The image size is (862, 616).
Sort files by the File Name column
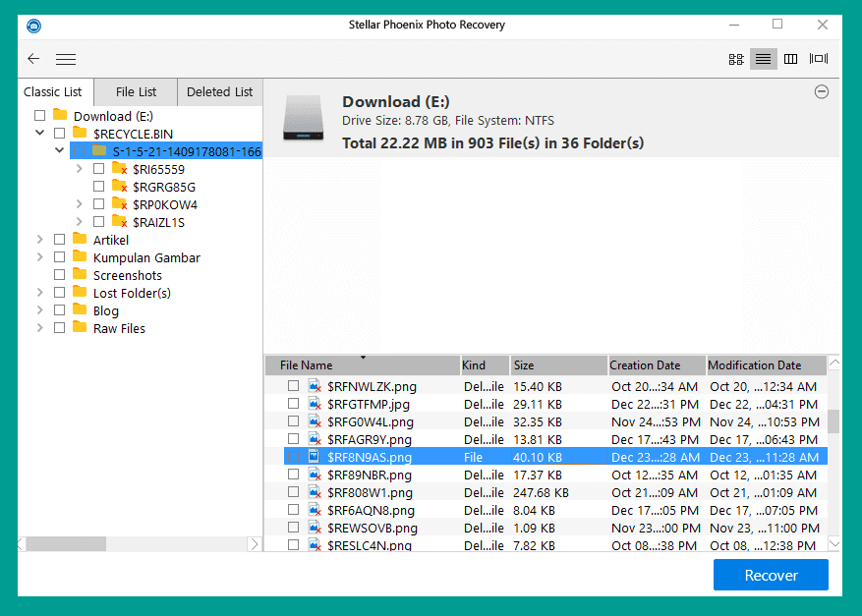pyautogui.click(x=363, y=365)
